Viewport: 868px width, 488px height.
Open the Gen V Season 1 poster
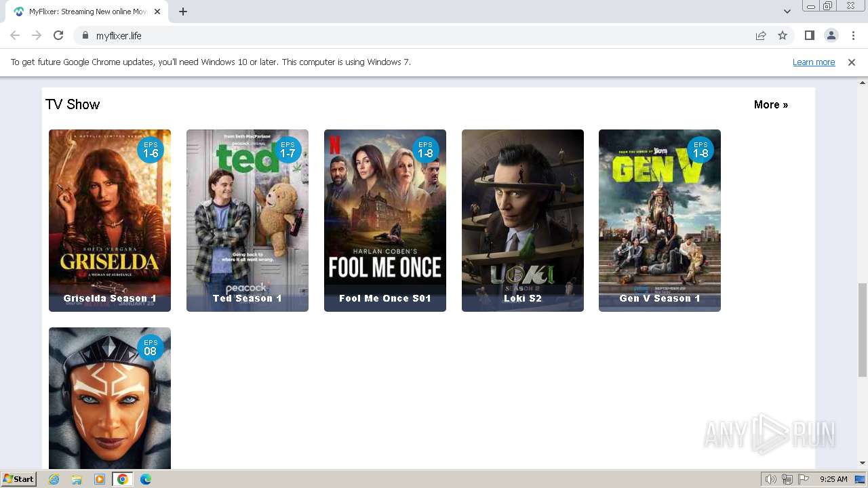(x=660, y=220)
